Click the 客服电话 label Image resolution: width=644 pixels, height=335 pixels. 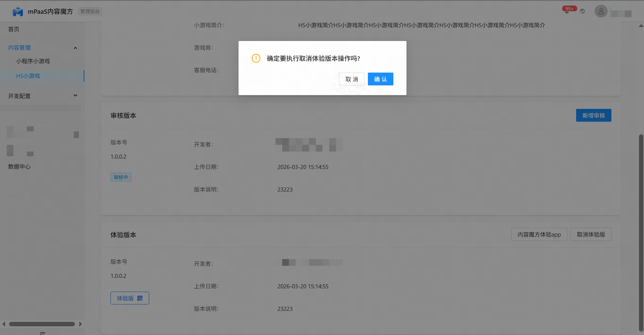[206, 70]
